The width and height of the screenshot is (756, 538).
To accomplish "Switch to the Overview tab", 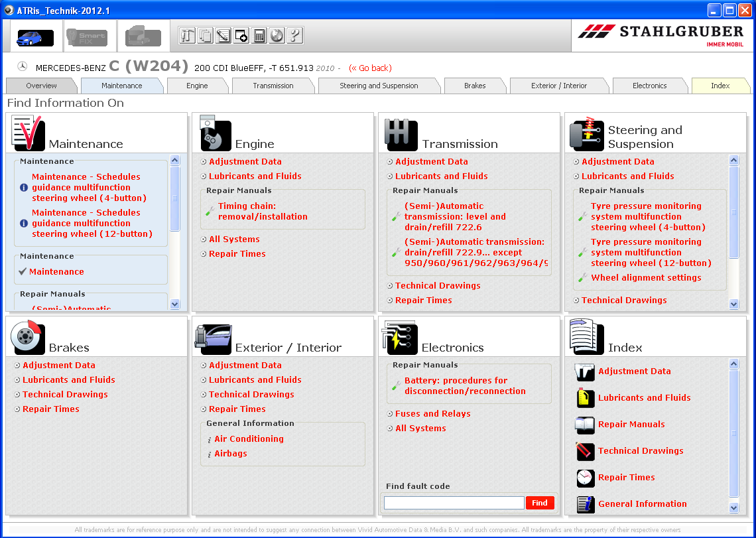I will coord(42,86).
